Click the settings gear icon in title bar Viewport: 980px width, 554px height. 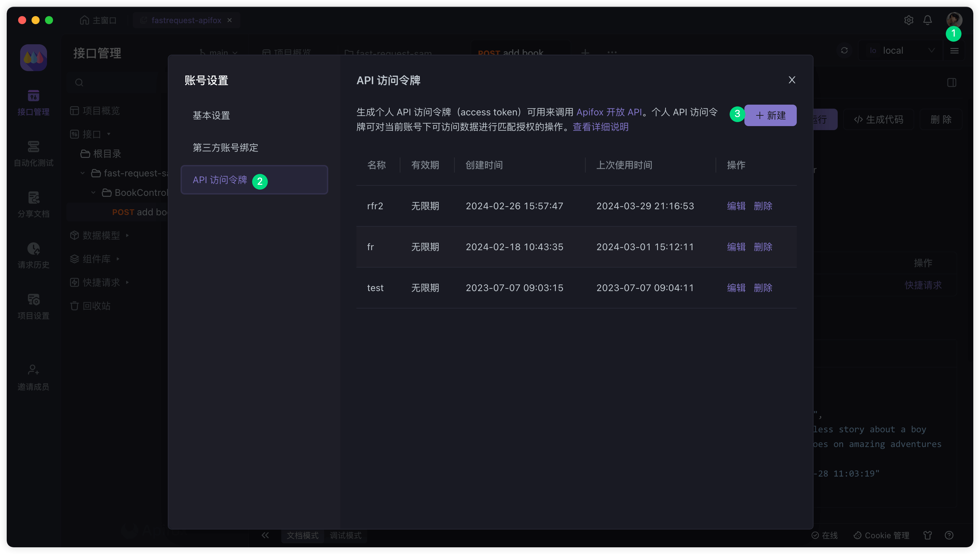pos(909,20)
